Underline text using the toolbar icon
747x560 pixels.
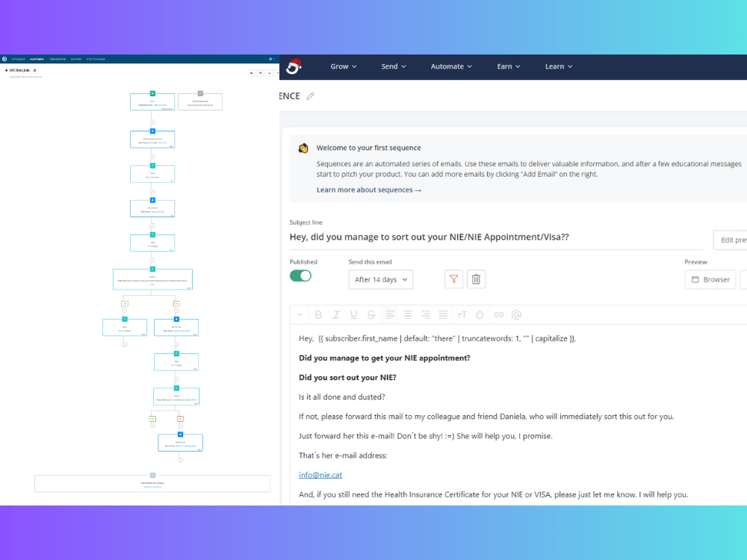353,314
